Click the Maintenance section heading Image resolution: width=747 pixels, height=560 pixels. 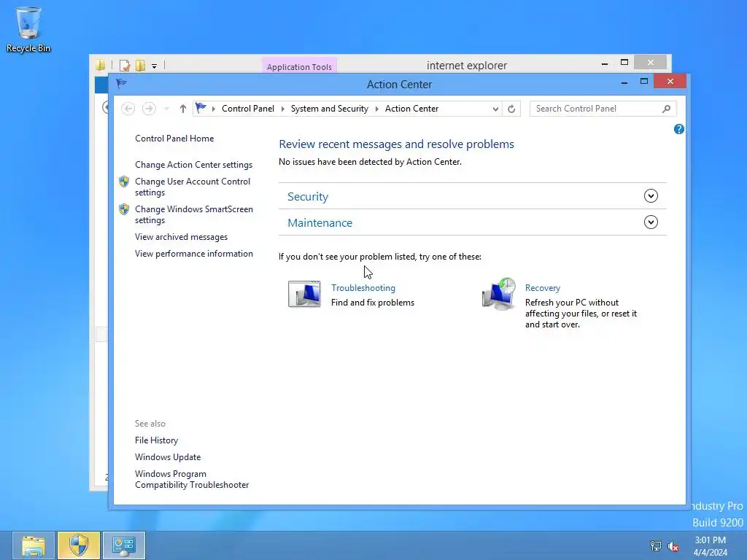pos(320,223)
